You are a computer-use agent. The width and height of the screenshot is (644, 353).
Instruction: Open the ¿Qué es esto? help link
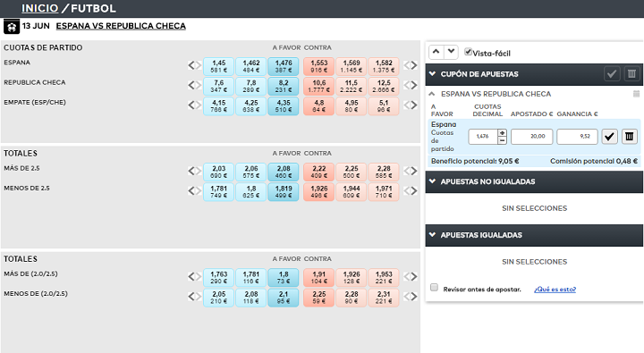(555, 290)
